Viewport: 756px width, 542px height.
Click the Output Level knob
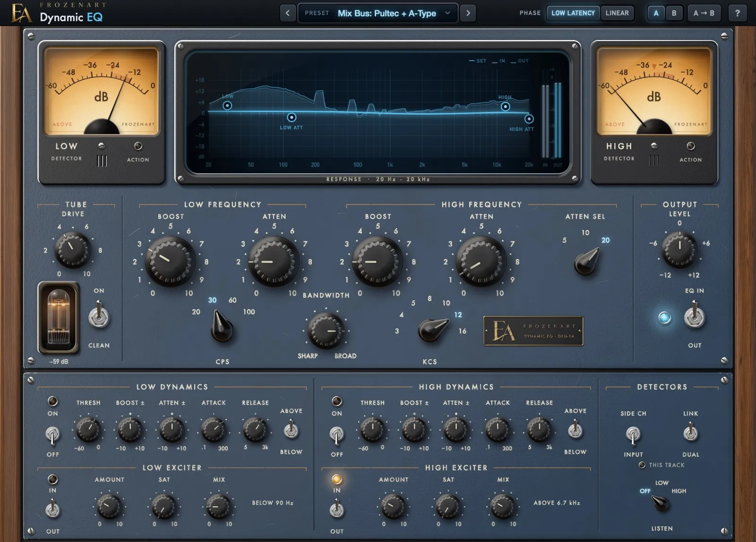(679, 250)
